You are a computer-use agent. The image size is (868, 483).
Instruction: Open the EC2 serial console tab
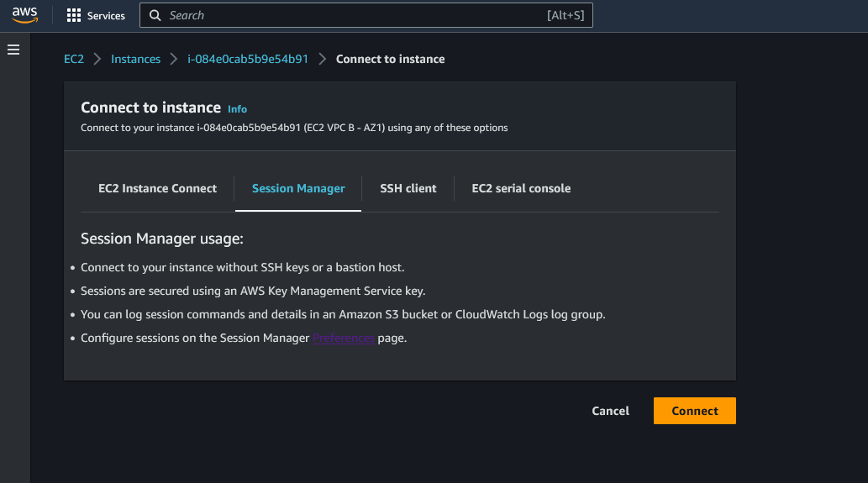521,188
